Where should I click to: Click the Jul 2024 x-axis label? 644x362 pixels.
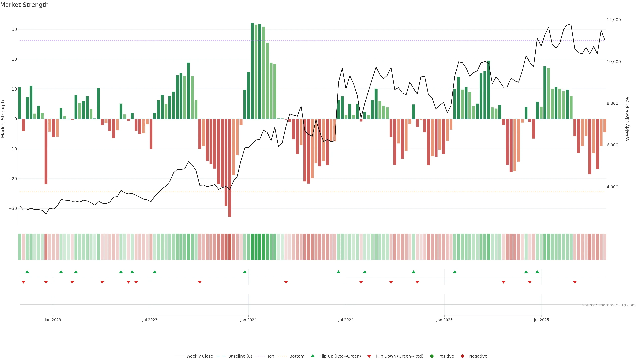pos(346,320)
